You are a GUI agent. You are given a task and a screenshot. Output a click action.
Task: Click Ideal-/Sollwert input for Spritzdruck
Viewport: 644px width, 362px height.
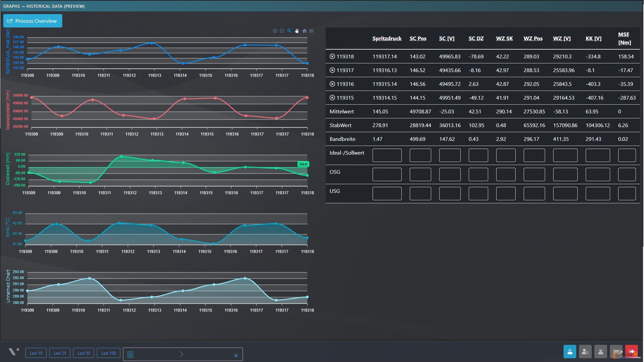pos(387,155)
